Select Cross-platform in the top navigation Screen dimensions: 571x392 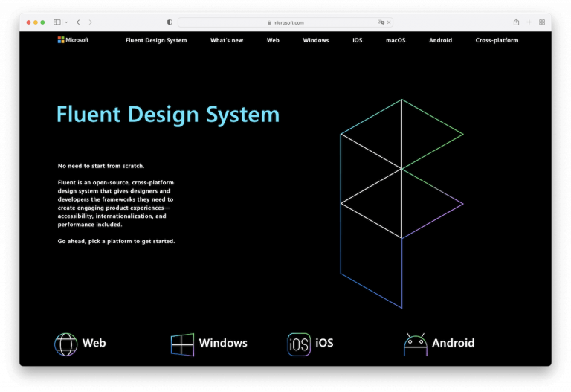point(497,40)
